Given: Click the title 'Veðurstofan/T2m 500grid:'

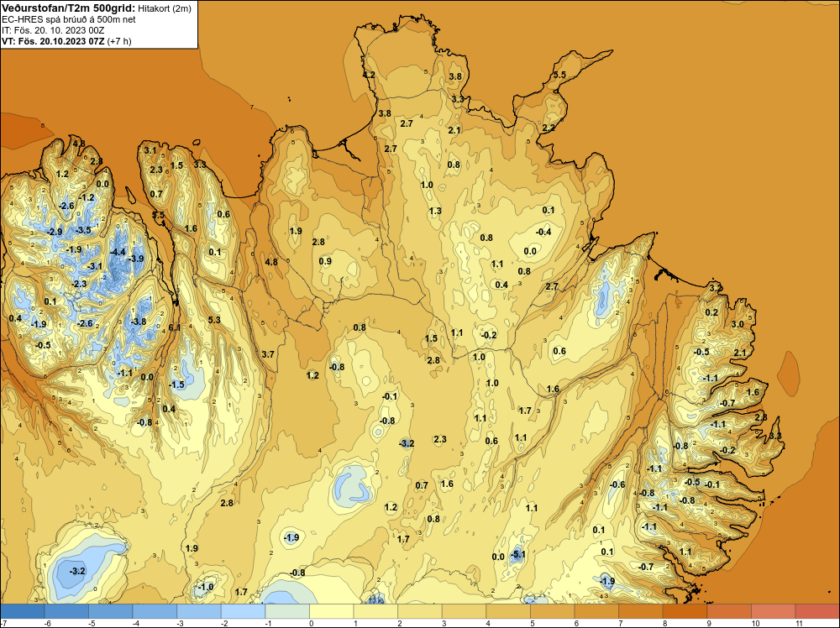Looking at the screenshot, I should [67, 8].
